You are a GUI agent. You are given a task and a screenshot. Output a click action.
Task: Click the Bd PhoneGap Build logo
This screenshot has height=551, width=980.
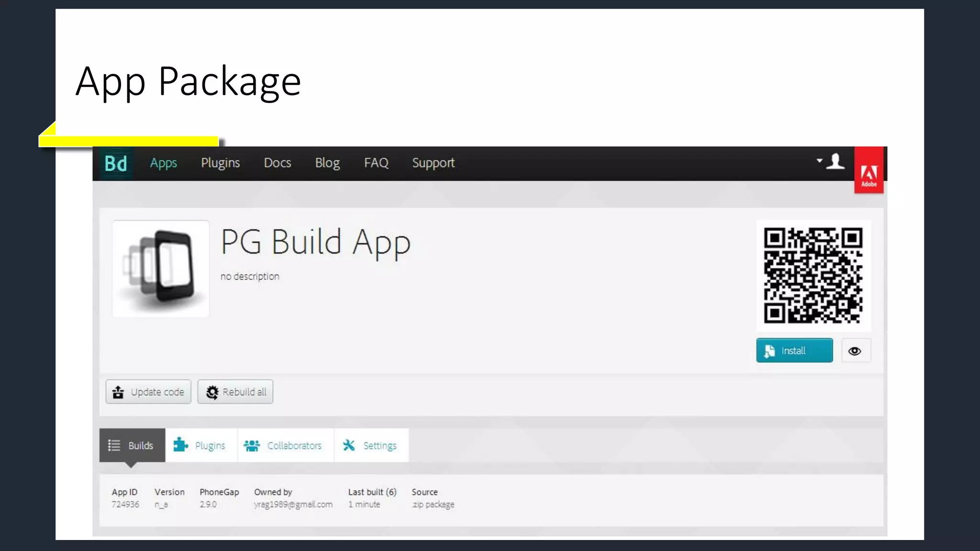(x=116, y=164)
